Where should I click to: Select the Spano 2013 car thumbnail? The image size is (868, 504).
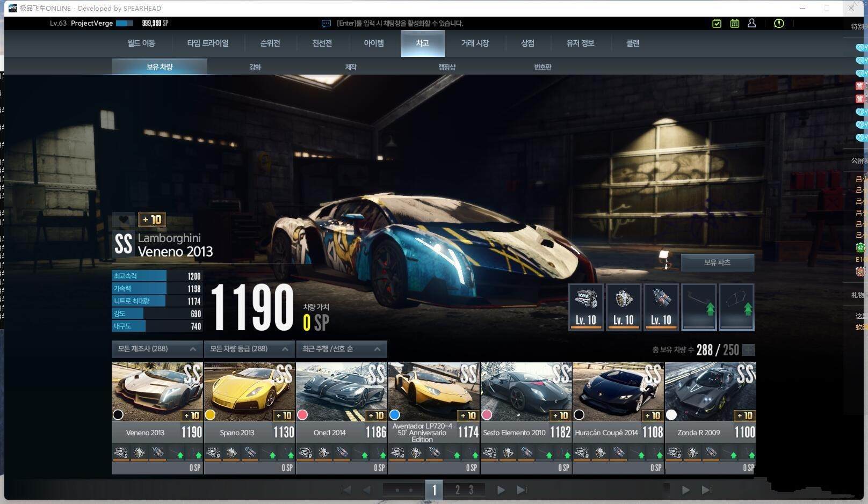pyautogui.click(x=250, y=391)
